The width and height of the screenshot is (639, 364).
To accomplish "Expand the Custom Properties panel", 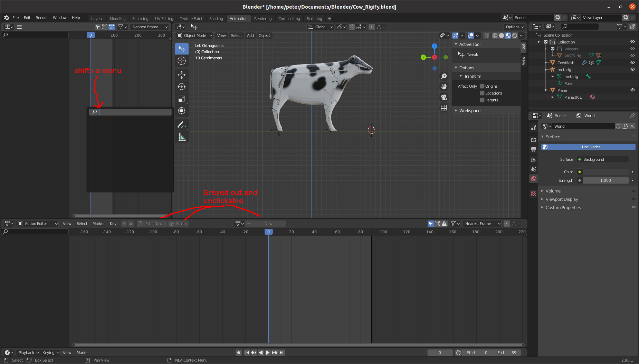I will pyautogui.click(x=563, y=208).
